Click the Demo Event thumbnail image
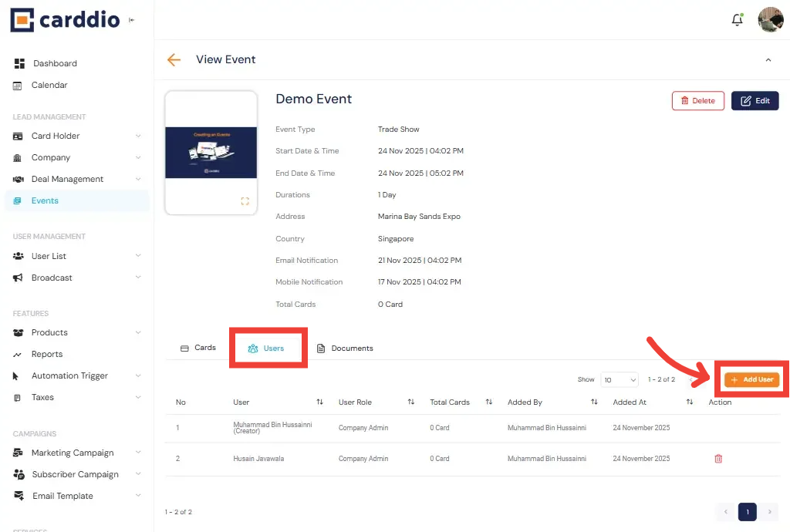The width and height of the screenshot is (790, 532). coord(211,153)
